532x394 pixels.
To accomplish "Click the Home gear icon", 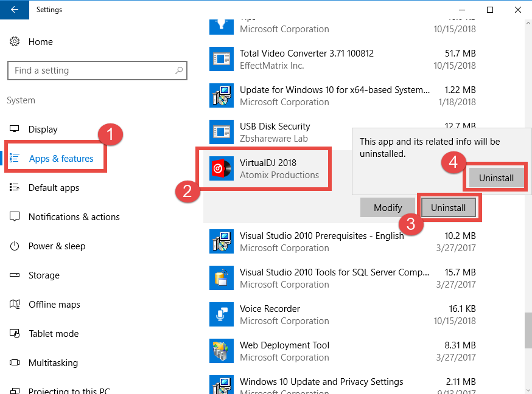I will point(15,42).
